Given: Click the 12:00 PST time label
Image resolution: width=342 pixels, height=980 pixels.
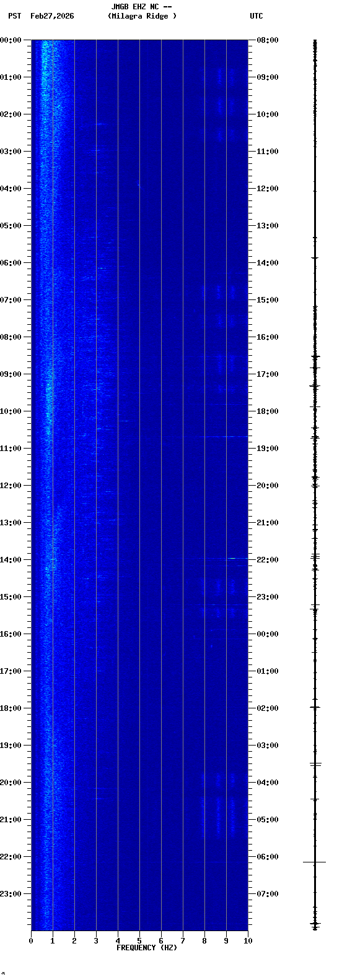Looking at the screenshot, I should coord(11,486).
